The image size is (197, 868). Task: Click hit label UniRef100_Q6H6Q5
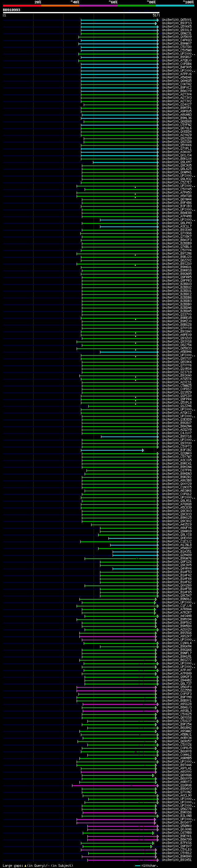pos(176,81)
